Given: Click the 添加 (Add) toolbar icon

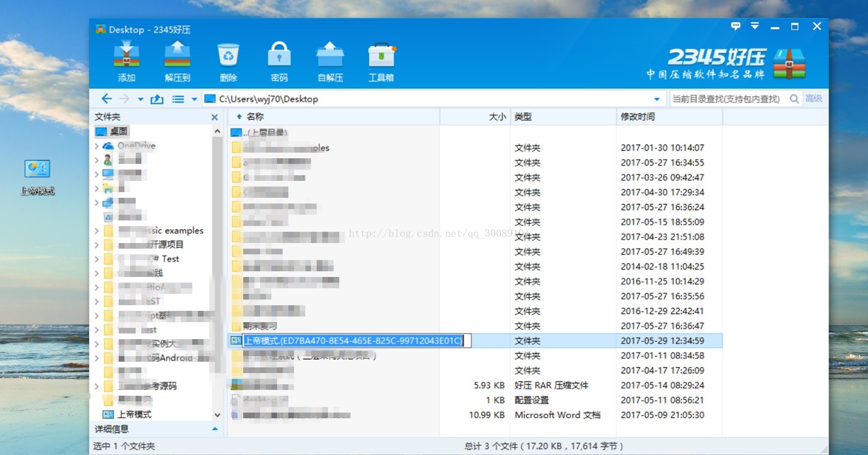Looking at the screenshot, I should [127, 55].
